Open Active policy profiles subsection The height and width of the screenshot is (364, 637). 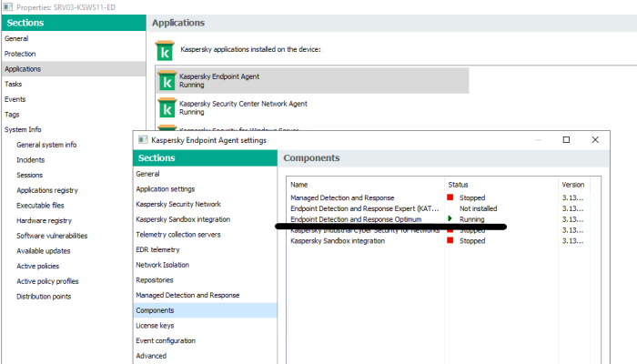47,281
